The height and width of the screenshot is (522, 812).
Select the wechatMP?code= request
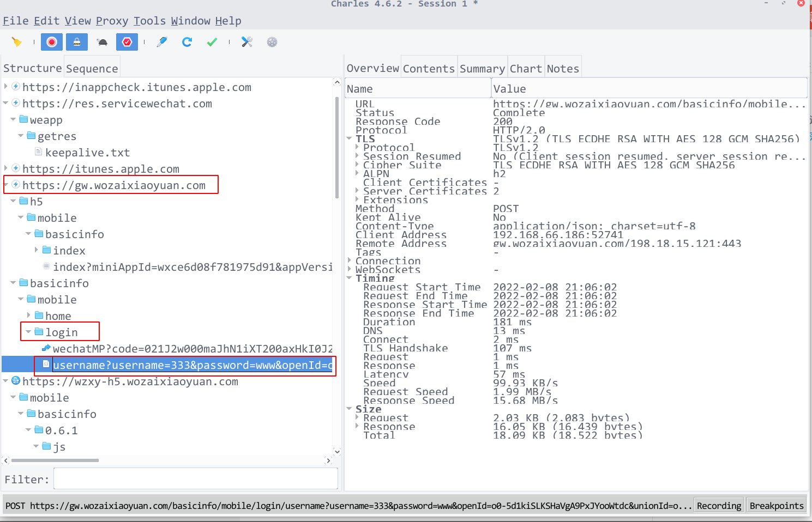pos(193,349)
